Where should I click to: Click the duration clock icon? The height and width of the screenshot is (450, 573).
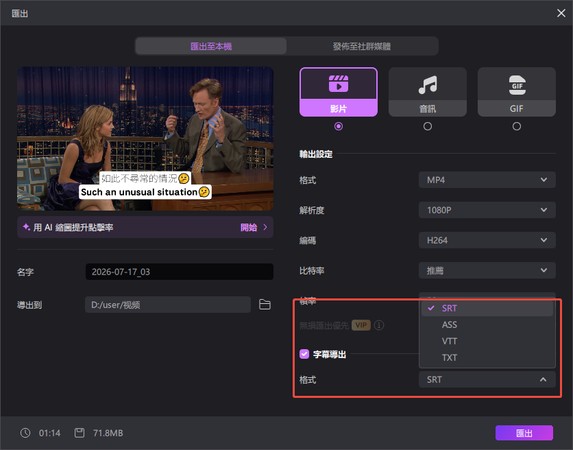click(25, 433)
